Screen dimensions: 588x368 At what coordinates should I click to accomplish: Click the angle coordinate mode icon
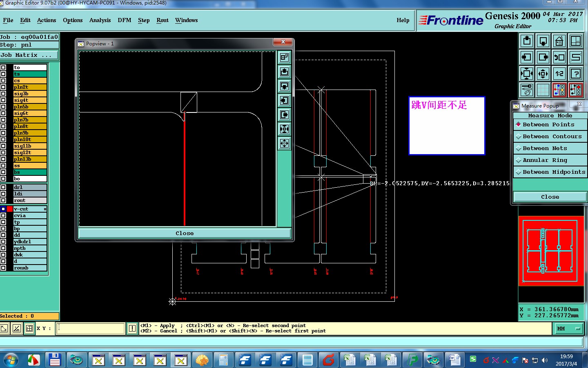pos(16,328)
